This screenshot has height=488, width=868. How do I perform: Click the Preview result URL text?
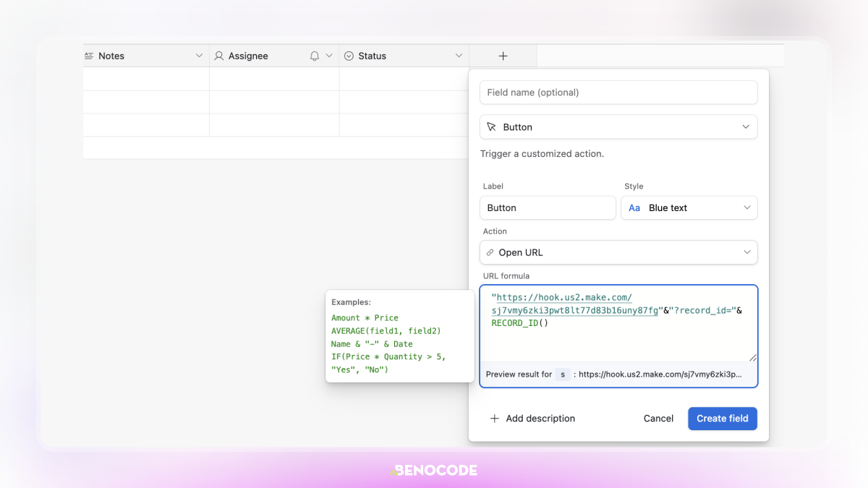(x=660, y=374)
